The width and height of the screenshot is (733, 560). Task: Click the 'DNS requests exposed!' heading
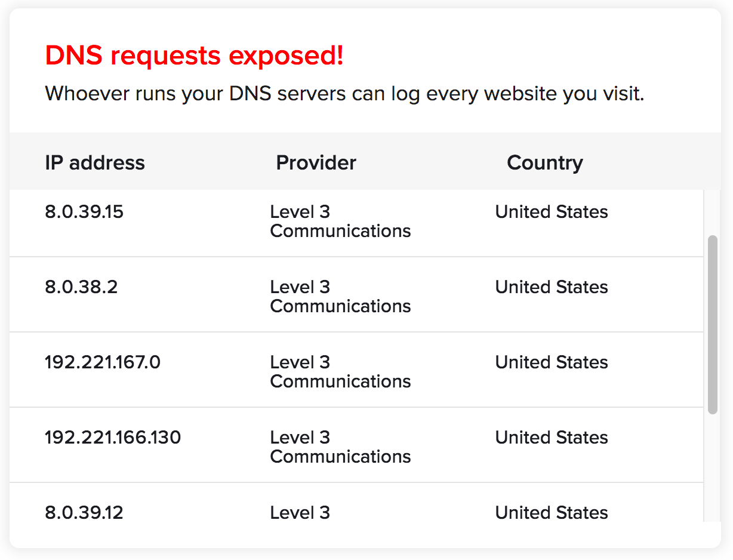click(194, 55)
